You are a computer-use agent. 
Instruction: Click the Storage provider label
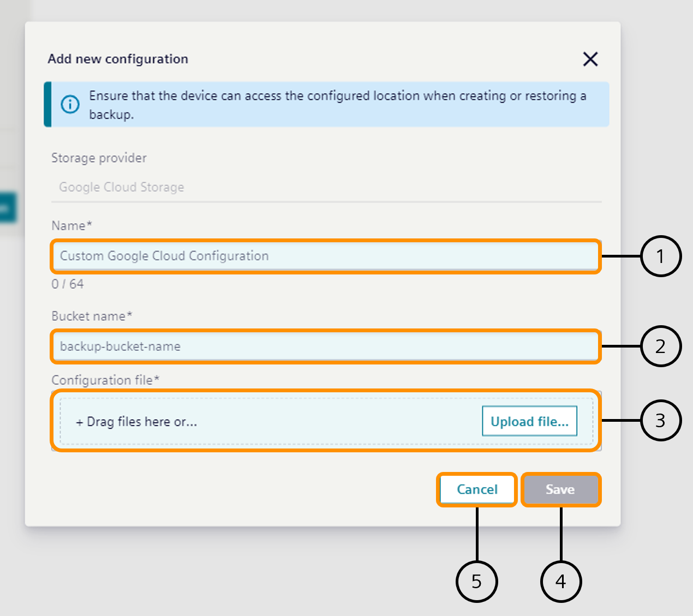tap(99, 158)
